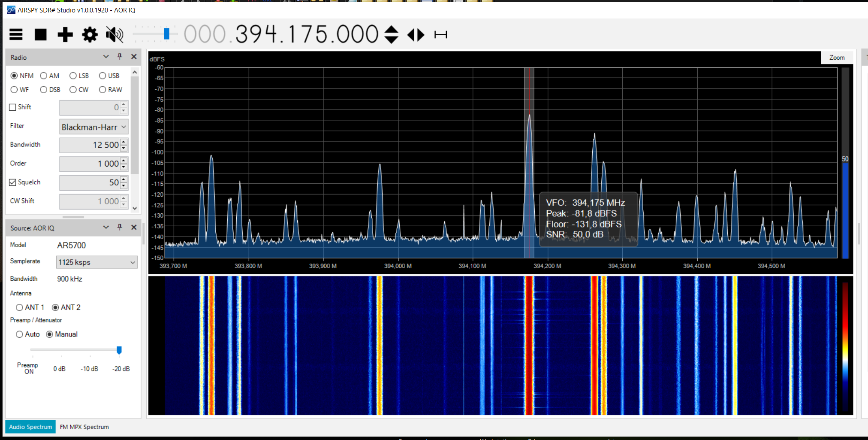Disable the Squelch checkbox

click(13, 182)
